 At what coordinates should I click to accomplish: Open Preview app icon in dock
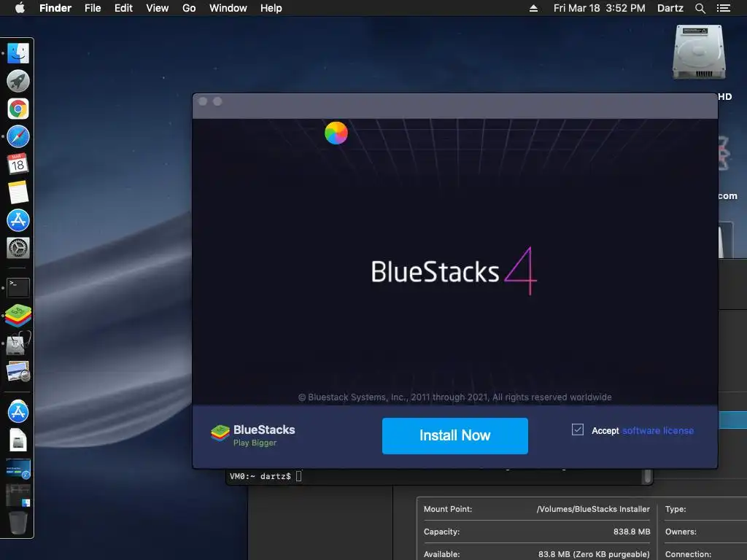coord(18,372)
